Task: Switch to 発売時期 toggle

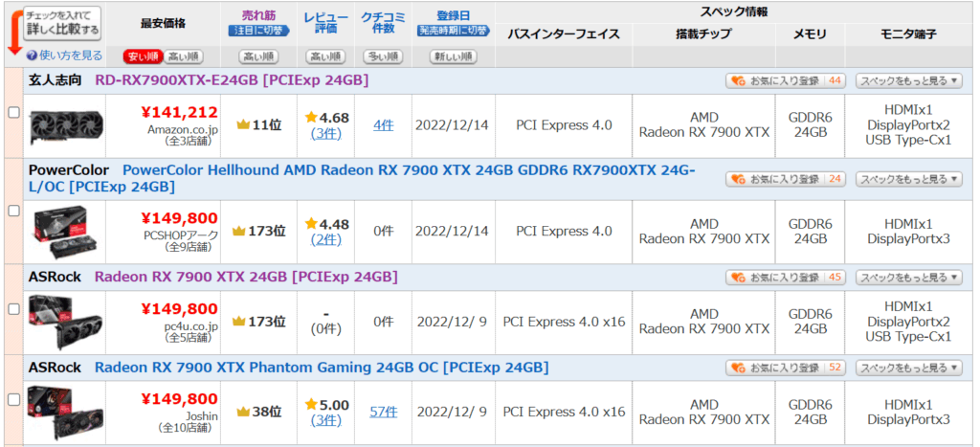Action: coord(453,30)
